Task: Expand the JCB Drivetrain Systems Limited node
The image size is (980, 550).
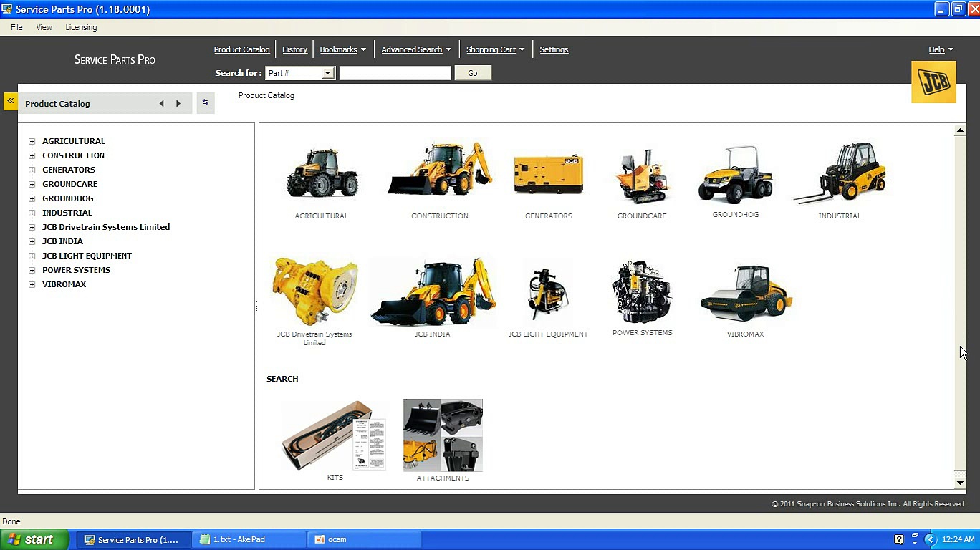Action: point(32,227)
